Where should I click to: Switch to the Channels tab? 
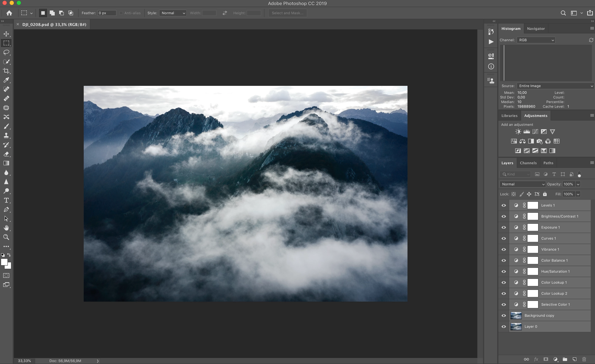[528, 163]
